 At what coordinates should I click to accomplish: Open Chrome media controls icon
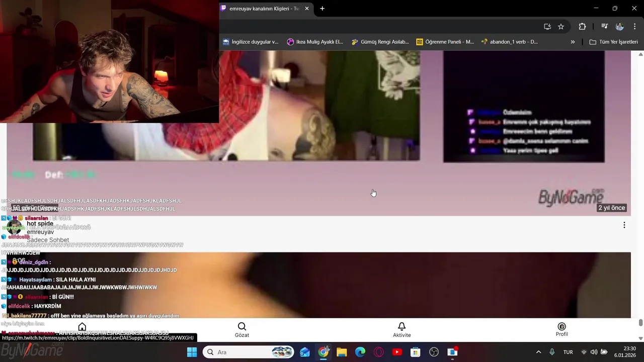(x=604, y=27)
